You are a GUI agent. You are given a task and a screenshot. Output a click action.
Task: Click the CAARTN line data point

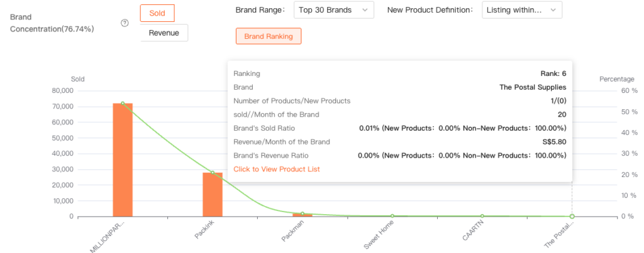point(482,216)
